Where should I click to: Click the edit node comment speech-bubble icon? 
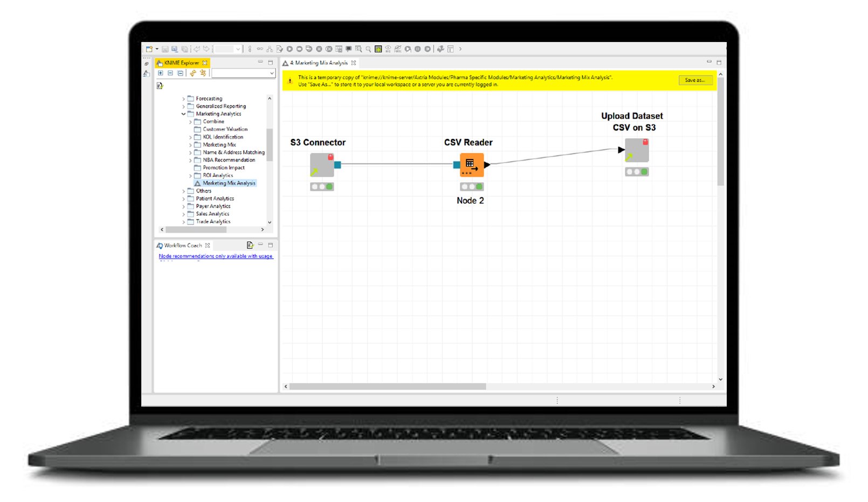[x=348, y=49]
